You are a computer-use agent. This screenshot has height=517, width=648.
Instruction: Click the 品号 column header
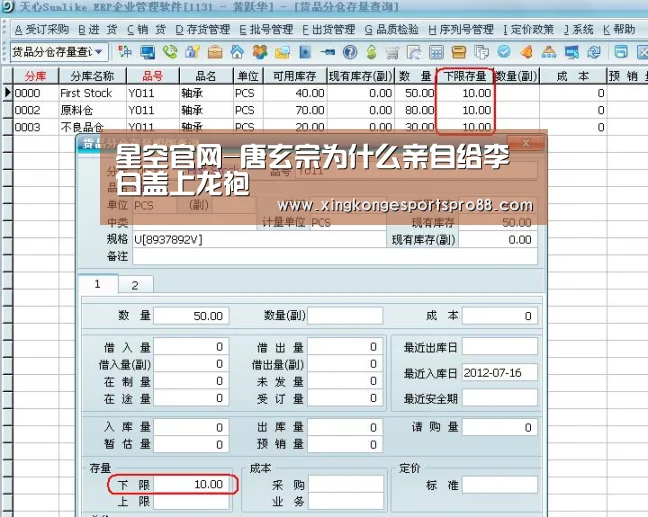[152, 76]
